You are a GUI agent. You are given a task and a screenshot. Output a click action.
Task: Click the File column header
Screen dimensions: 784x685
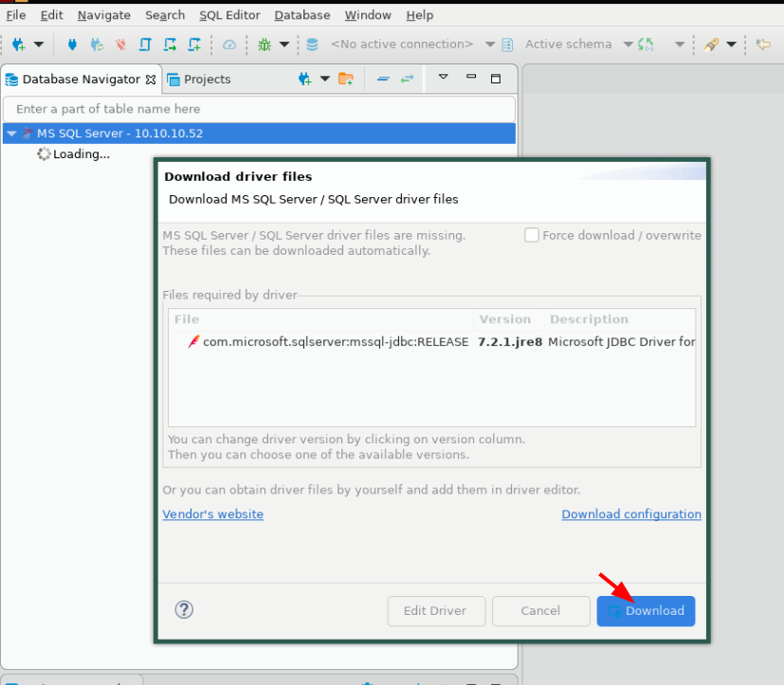321,319
